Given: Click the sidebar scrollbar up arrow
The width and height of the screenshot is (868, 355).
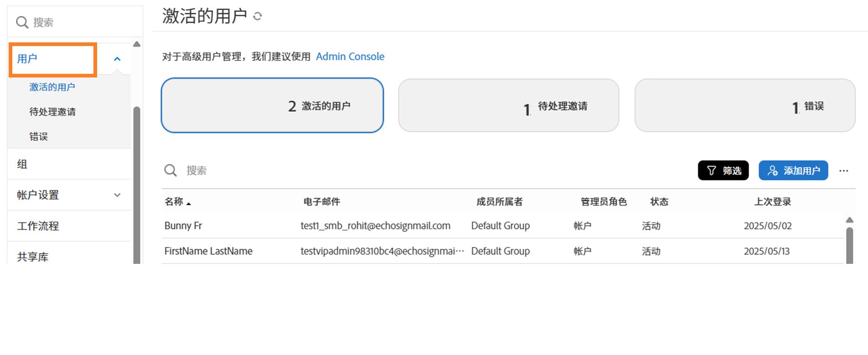Looking at the screenshot, I should click(137, 44).
